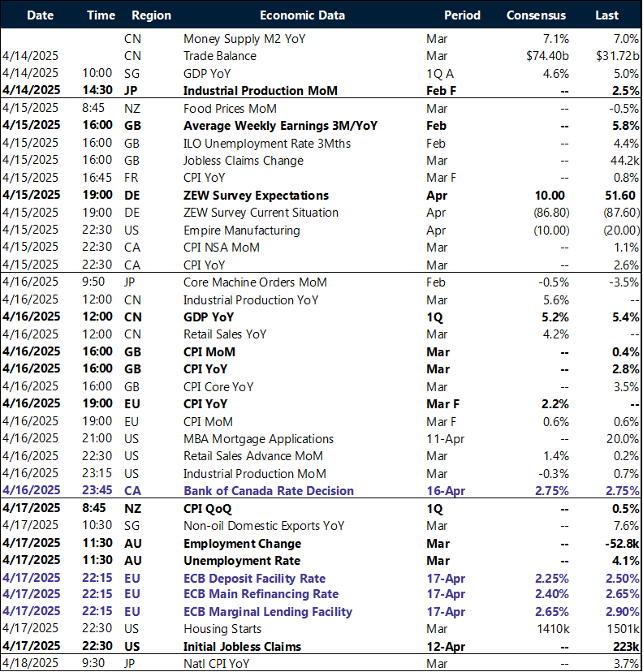The image size is (643, 672).
Task: Select Industrial Production YoY for CN
Action: (251, 300)
